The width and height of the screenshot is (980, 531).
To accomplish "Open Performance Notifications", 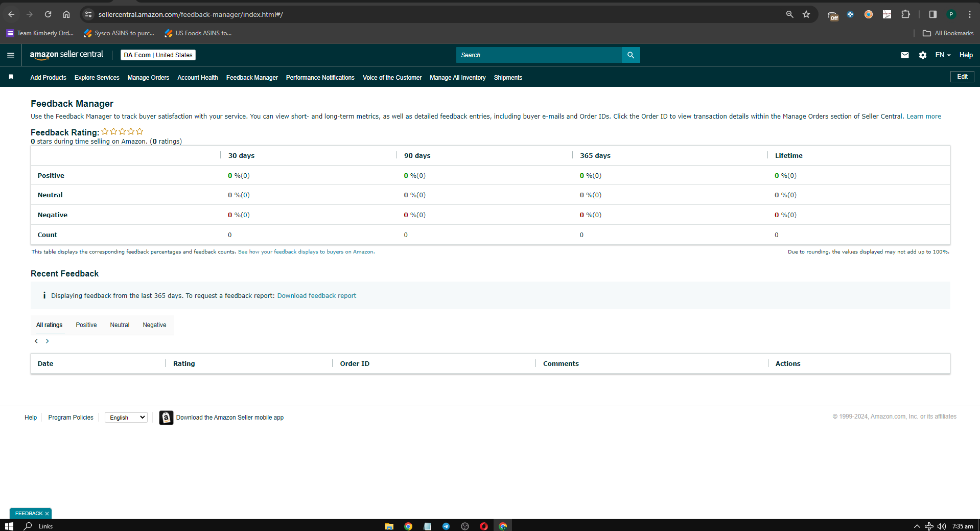I will [320, 78].
